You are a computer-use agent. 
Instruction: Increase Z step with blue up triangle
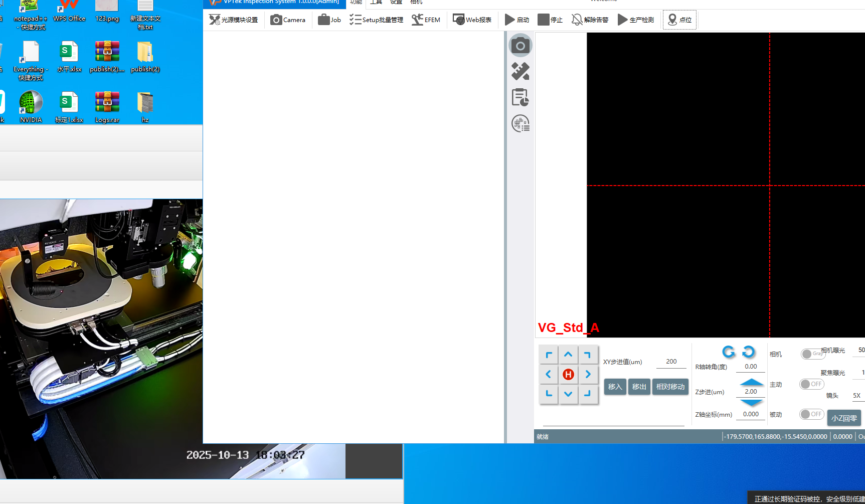coord(751,383)
